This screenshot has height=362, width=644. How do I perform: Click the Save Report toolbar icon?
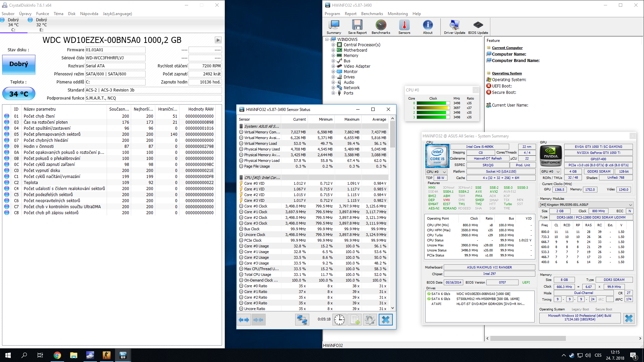click(x=357, y=27)
